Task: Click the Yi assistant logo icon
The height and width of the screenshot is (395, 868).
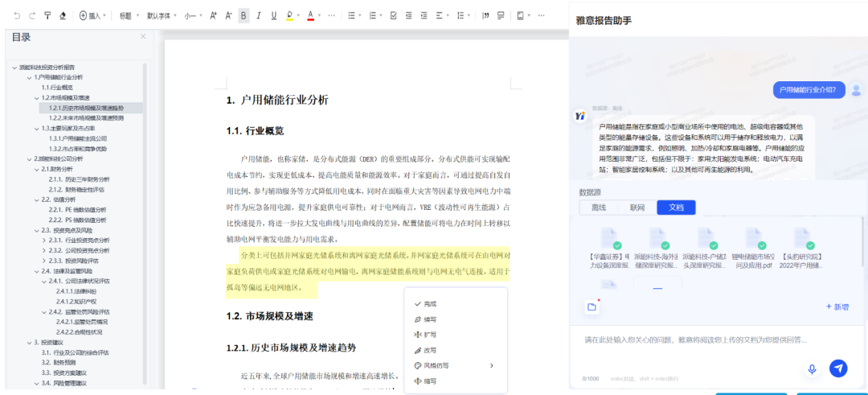Action: click(580, 116)
